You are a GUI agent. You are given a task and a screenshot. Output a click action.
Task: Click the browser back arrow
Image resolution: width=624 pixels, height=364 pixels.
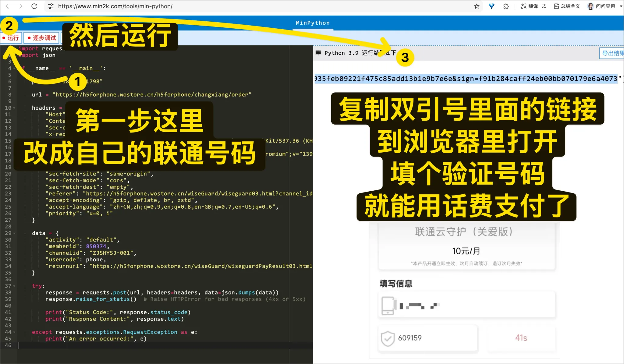tap(8, 6)
